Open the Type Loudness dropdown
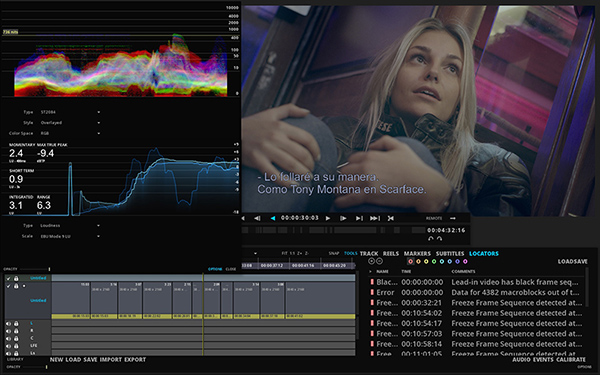Screen dimensions: 600x375 tap(98, 226)
